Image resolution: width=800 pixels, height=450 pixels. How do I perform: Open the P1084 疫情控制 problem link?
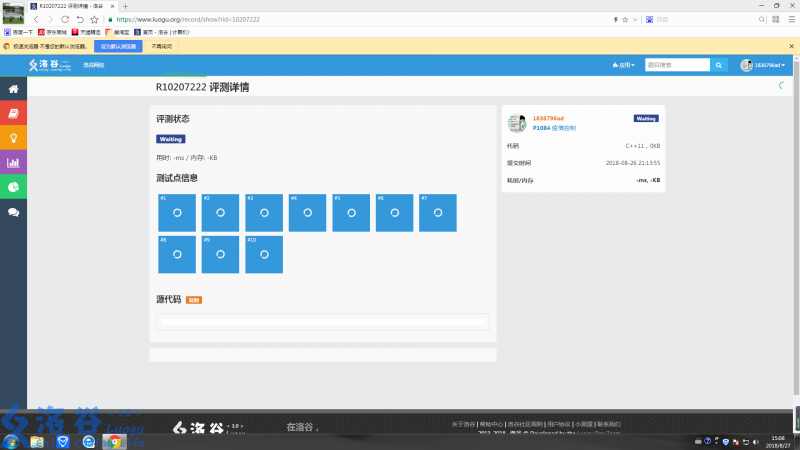pyautogui.click(x=554, y=128)
